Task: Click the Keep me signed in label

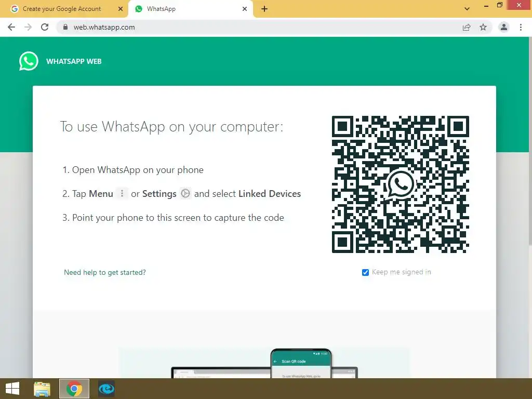Action: pos(402,272)
